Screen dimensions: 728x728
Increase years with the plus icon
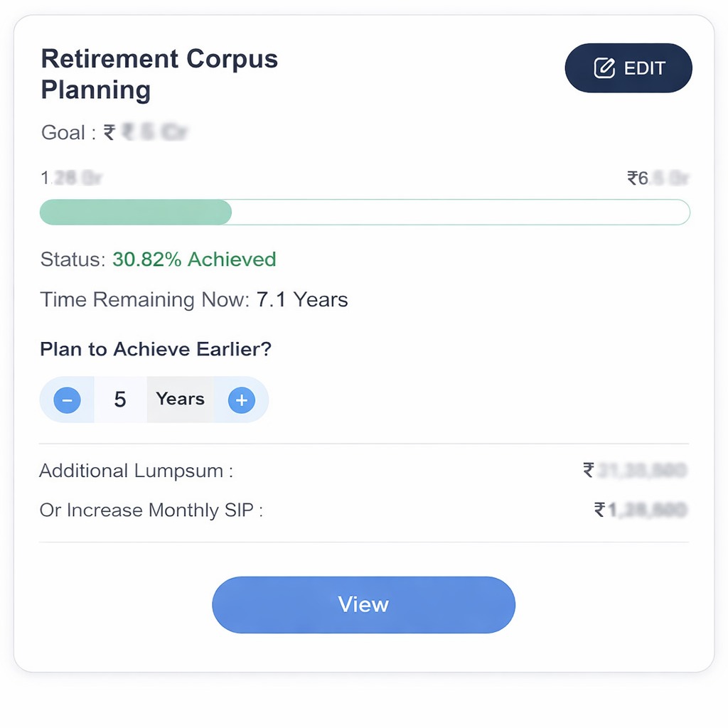241,400
